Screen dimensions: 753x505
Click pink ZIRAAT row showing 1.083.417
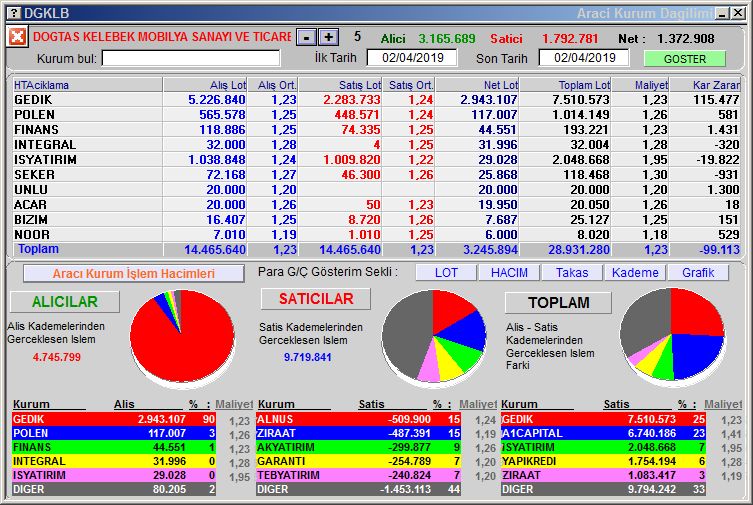604,475
